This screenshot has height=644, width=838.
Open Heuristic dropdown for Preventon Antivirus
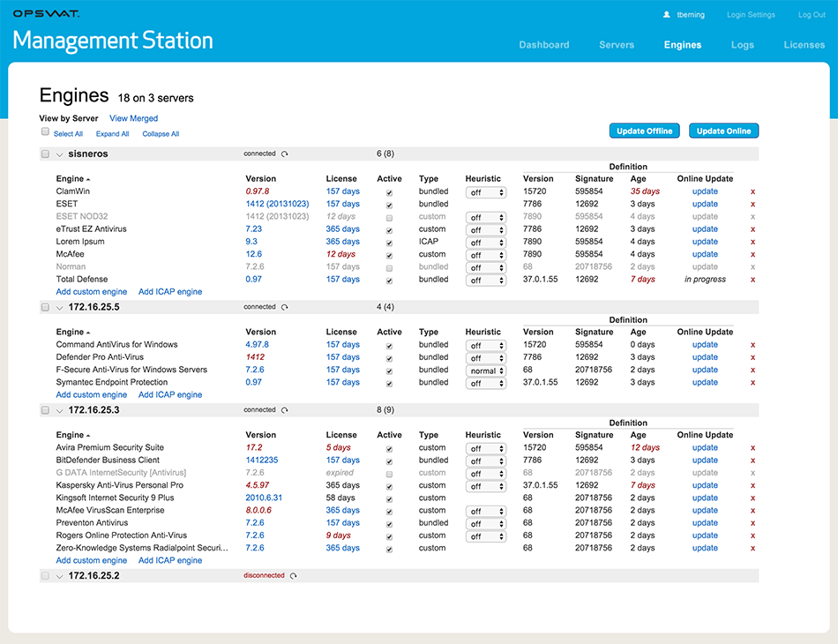tap(486, 524)
